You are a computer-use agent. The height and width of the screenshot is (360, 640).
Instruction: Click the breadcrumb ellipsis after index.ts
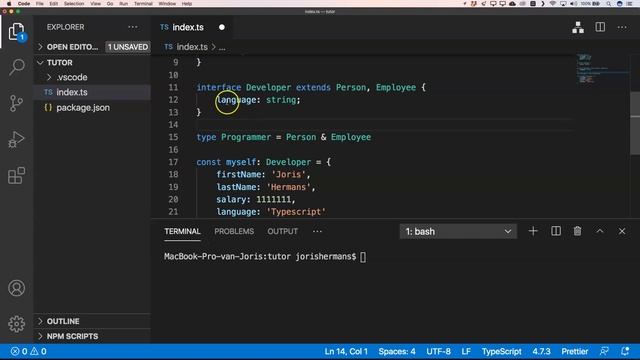222,48
